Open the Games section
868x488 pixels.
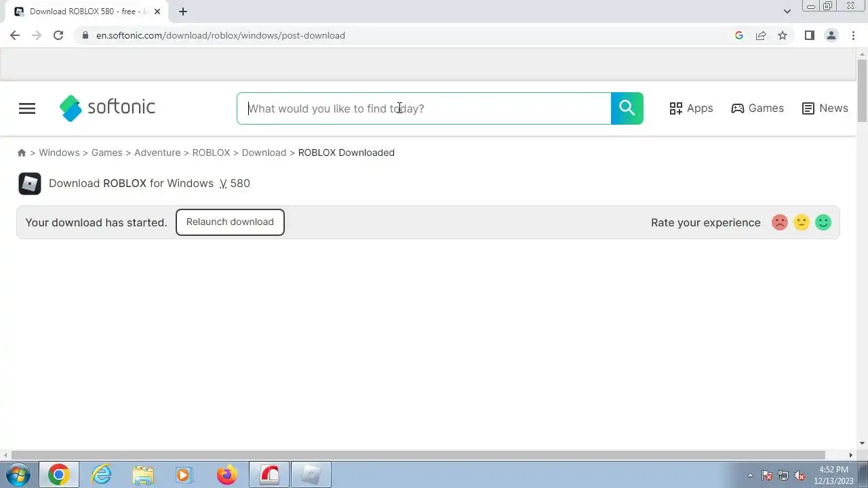click(757, 108)
